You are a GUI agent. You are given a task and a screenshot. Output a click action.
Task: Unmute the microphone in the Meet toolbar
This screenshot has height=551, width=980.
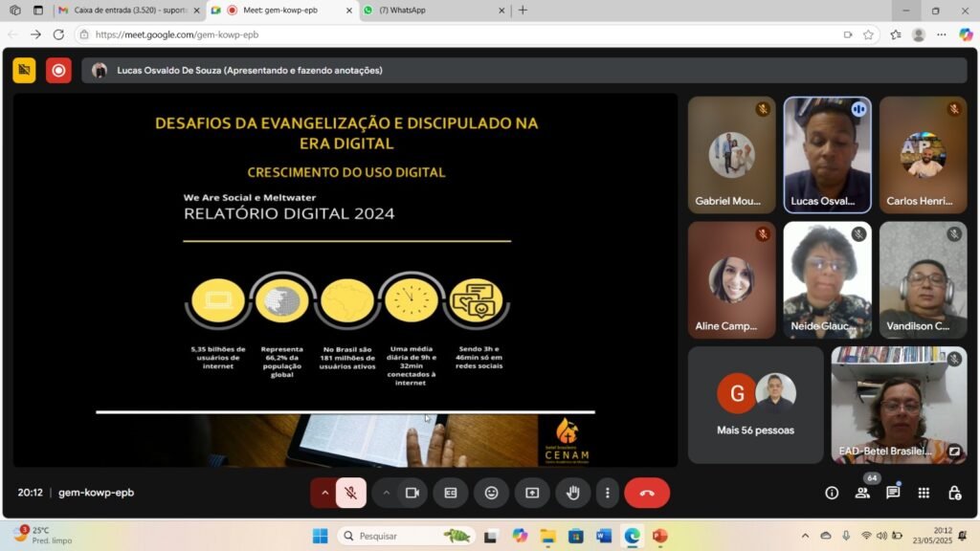(351, 493)
